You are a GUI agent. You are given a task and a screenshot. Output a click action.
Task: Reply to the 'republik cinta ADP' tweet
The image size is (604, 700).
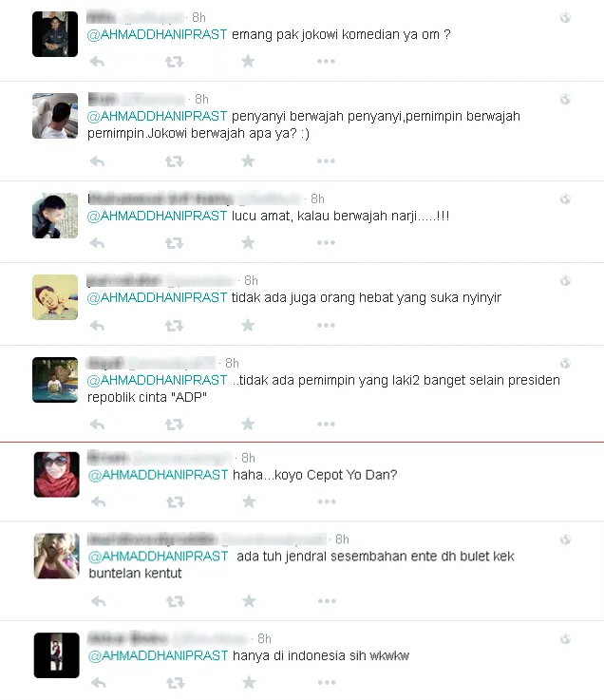click(97, 425)
